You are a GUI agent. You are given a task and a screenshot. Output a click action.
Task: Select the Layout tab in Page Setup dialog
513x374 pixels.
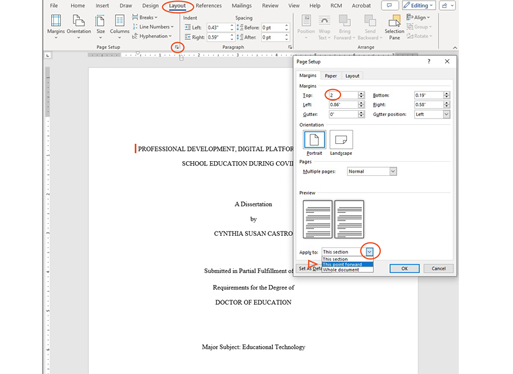(x=352, y=76)
